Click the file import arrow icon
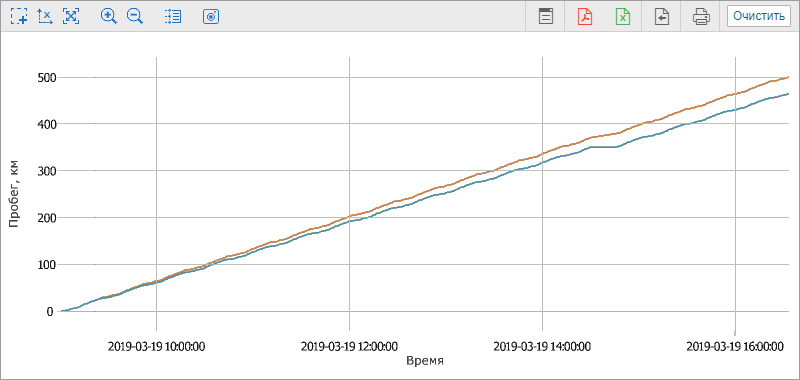Screen dimensions: 800x380 coord(662,16)
